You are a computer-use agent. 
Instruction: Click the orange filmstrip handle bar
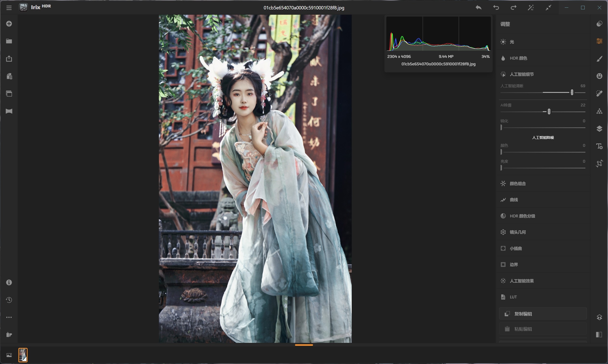coord(304,345)
